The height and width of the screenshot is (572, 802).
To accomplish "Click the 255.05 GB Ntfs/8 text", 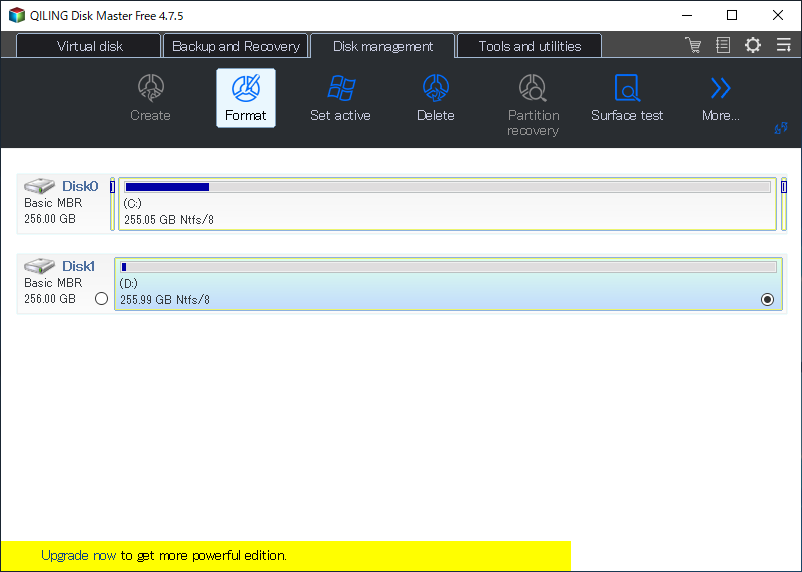I will [x=169, y=220].
